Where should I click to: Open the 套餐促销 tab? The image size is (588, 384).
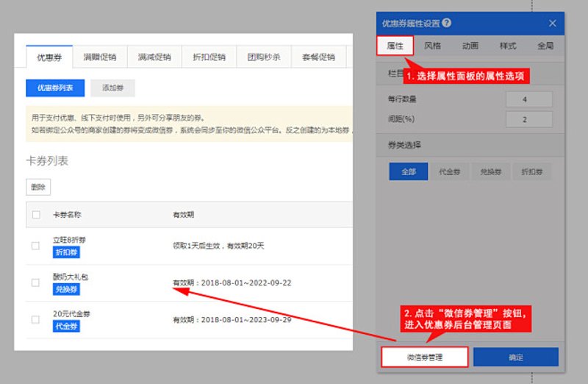pos(318,57)
